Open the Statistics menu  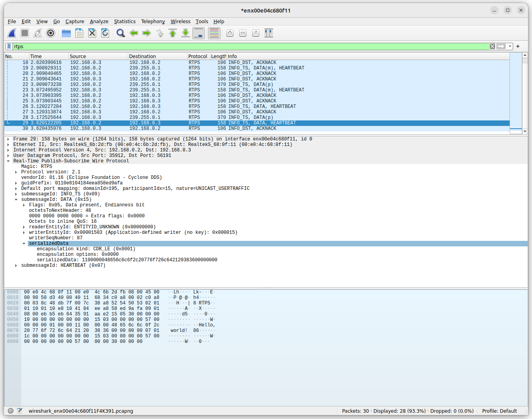[x=125, y=22]
